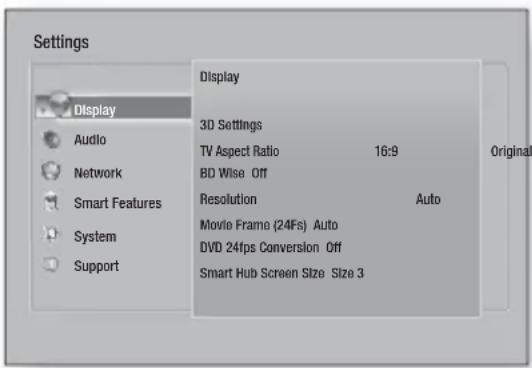Click the System gear icon
This screenshot has height=368, width=532.
tap(51, 234)
